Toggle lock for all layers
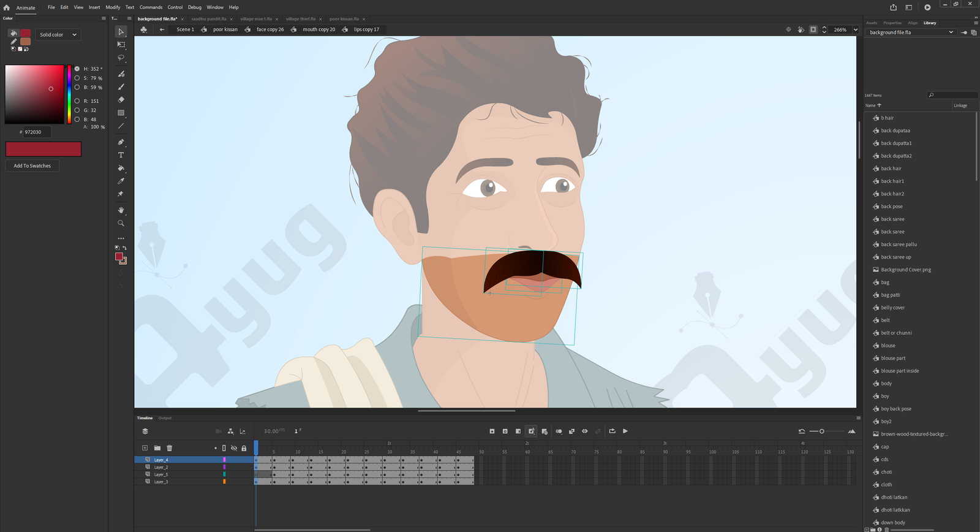Screen dimensions: 980x532 click(244, 448)
